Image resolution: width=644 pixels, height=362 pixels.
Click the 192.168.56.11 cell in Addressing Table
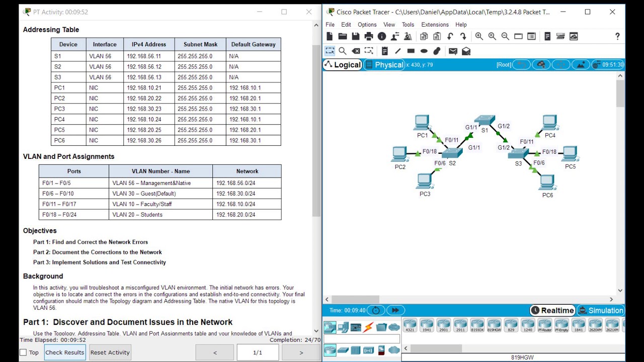pyautogui.click(x=148, y=56)
